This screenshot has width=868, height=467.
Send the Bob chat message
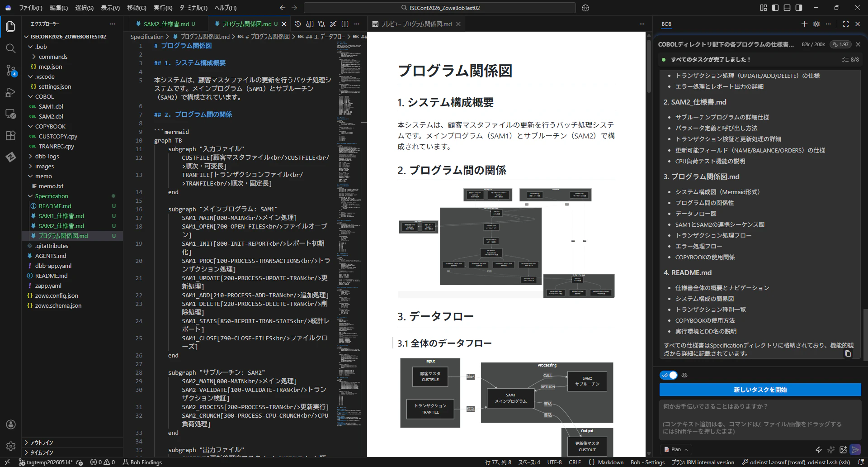pyautogui.click(x=855, y=449)
